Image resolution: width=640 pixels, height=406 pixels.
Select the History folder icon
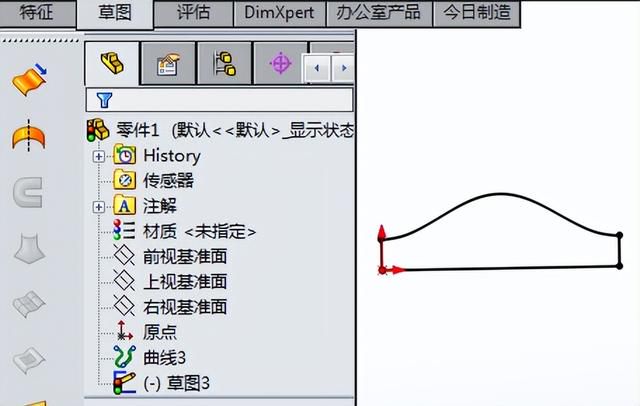pyautogui.click(x=124, y=155)
